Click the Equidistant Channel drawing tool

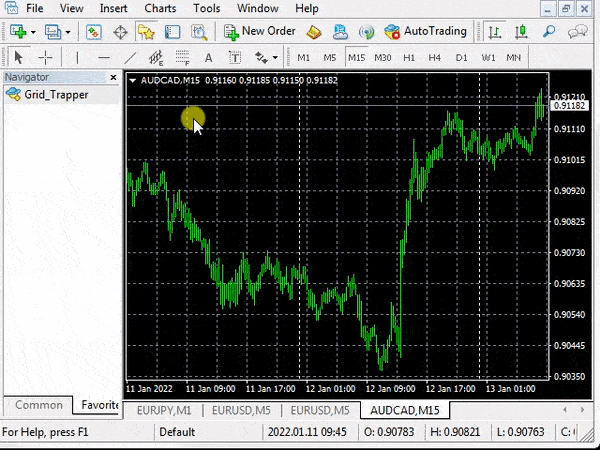tap(156, 58)
